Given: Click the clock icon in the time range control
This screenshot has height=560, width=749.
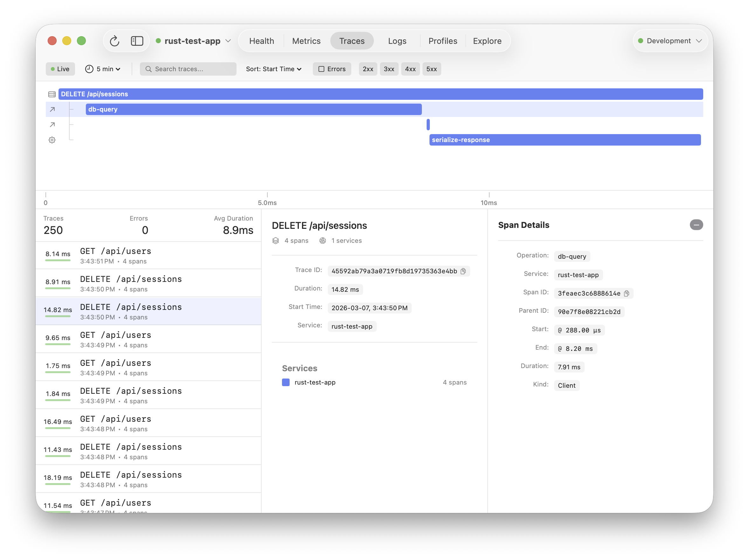Looking at the screenshot, I should pos(89,69).
